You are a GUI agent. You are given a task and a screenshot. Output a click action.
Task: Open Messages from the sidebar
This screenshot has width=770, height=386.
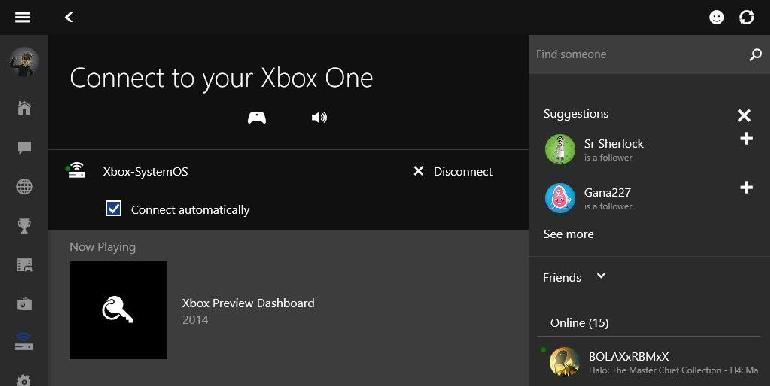point(24,147)
